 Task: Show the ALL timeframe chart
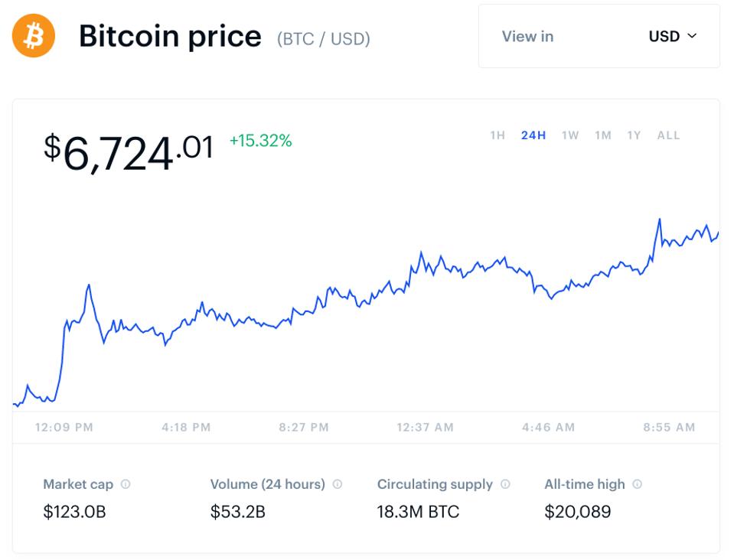pyautogui.click(x=668, y=135)
